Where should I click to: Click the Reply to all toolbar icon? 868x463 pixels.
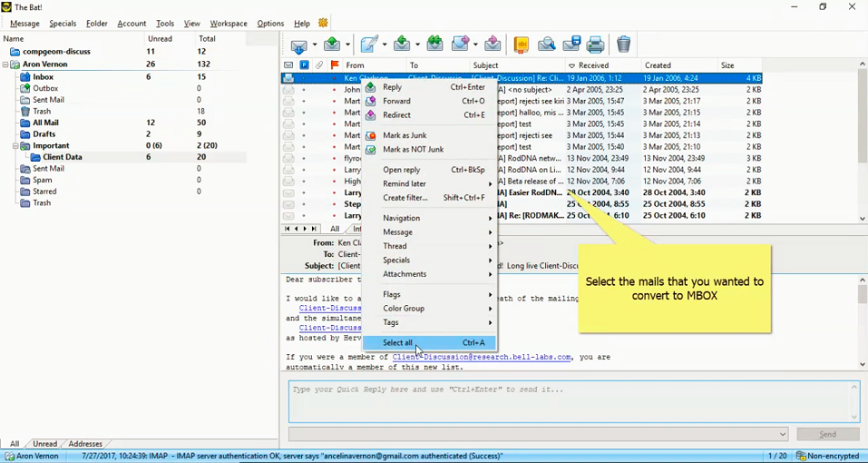coord(434,44)
